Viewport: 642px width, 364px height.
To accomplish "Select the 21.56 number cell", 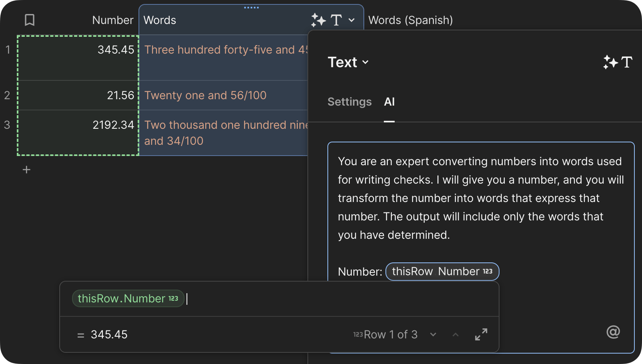I will [x=78, y=95].
